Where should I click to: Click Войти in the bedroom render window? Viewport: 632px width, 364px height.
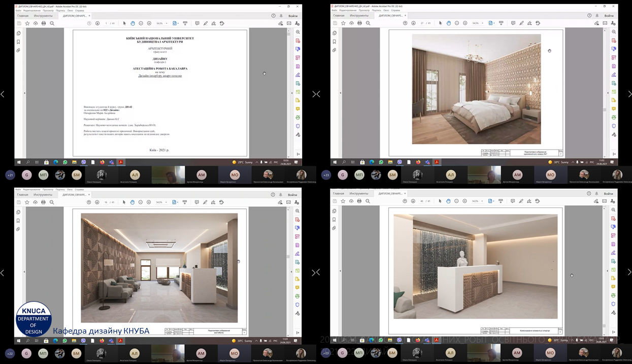coord(609,16)
